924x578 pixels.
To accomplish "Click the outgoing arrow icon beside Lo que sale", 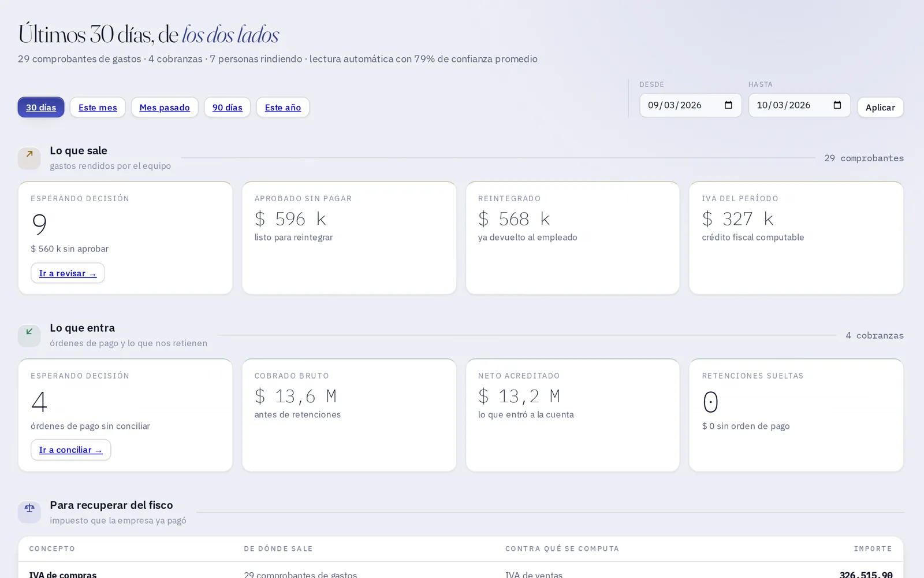I will [x=29, y=158].
